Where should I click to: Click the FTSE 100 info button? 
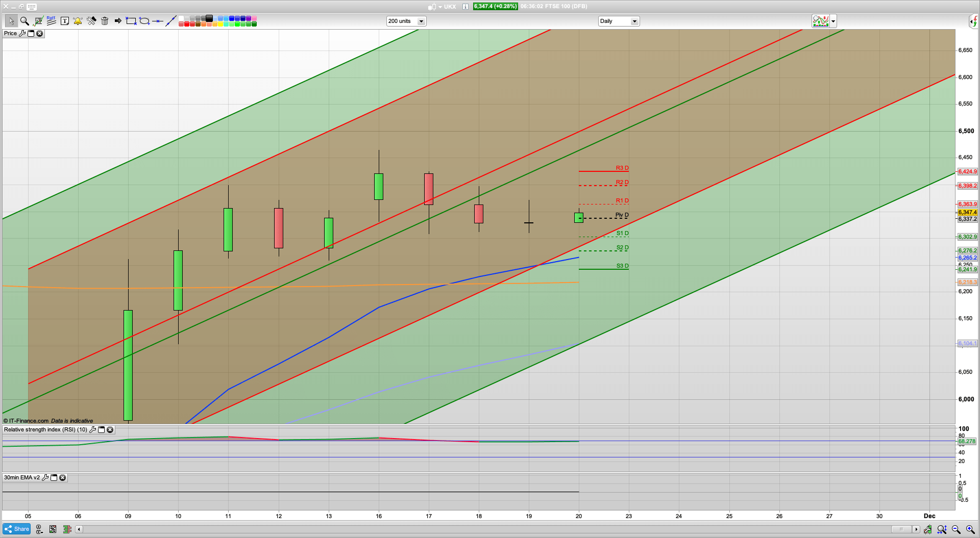coord(464,7)
